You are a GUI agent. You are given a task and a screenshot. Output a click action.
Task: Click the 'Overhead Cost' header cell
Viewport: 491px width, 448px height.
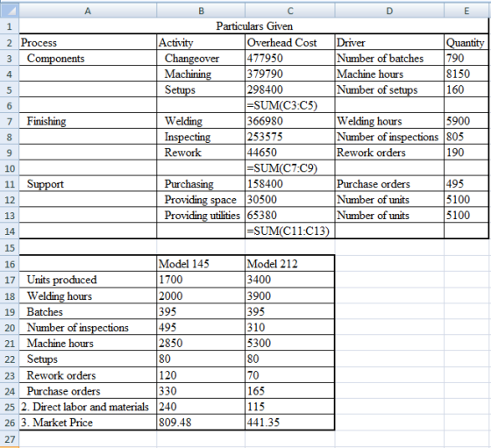290,42
